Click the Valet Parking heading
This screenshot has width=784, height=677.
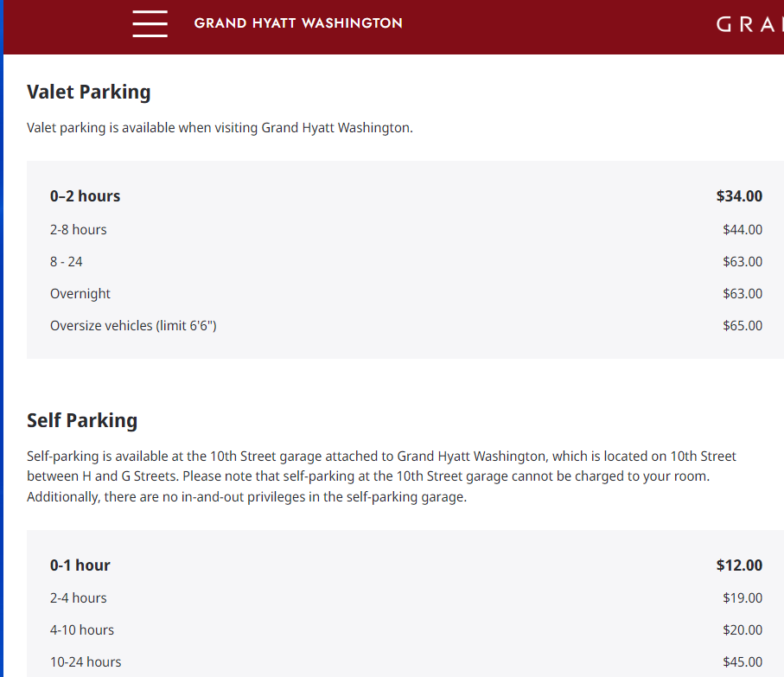(88, 92)
